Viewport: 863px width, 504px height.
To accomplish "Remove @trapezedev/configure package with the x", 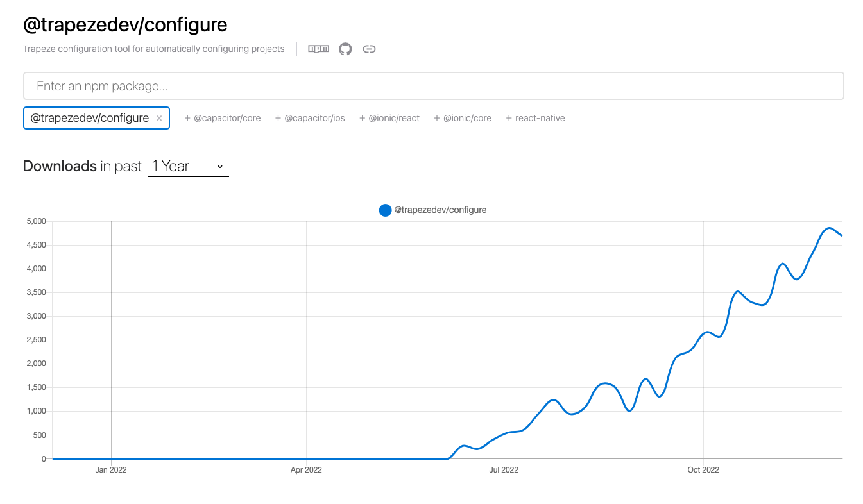I will (159, 118).
